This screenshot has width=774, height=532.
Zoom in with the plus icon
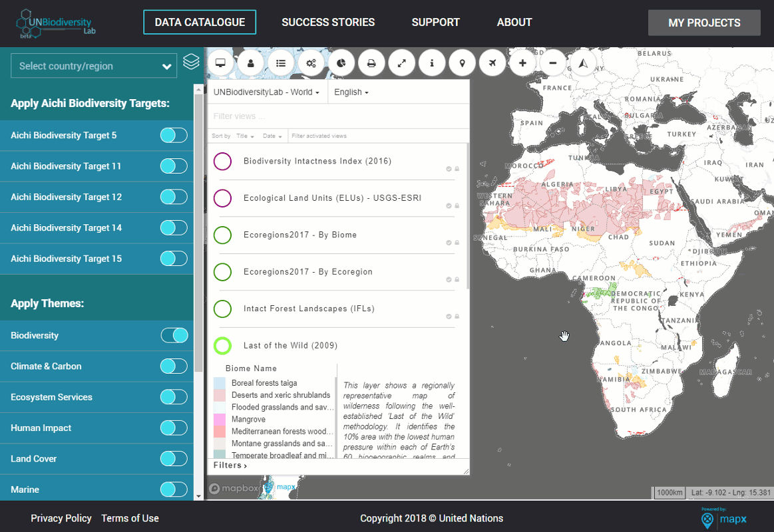(x=522, y=63)
